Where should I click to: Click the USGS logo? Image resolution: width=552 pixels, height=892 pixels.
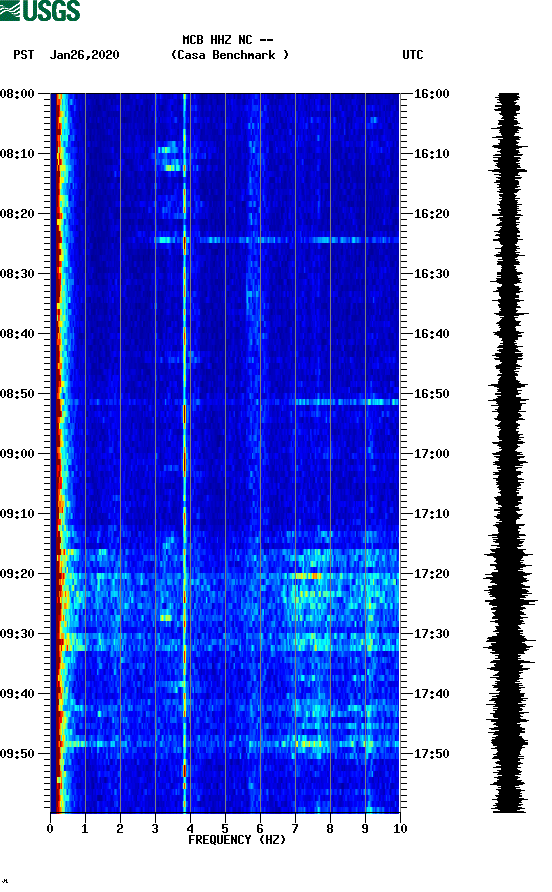(x=40, y=11)
